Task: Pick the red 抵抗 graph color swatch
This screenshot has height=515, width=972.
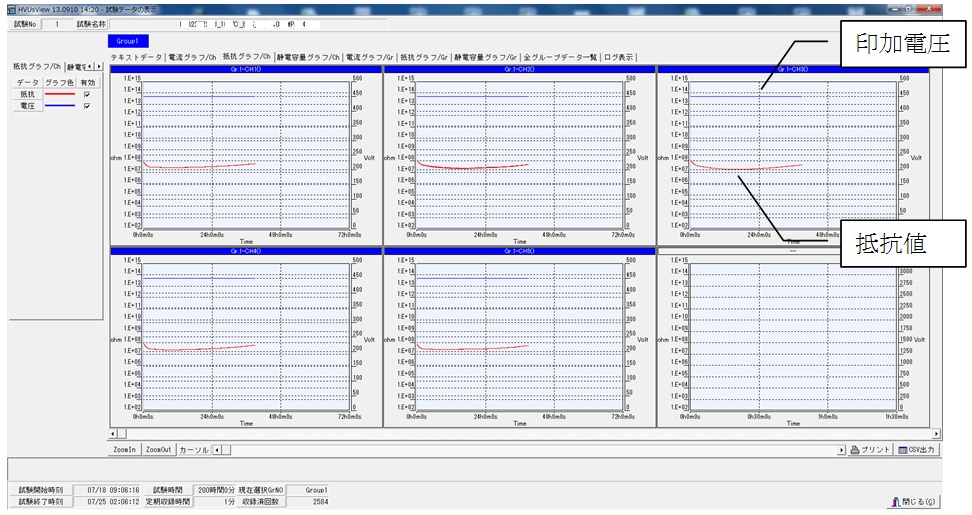Action: (60, 94)
